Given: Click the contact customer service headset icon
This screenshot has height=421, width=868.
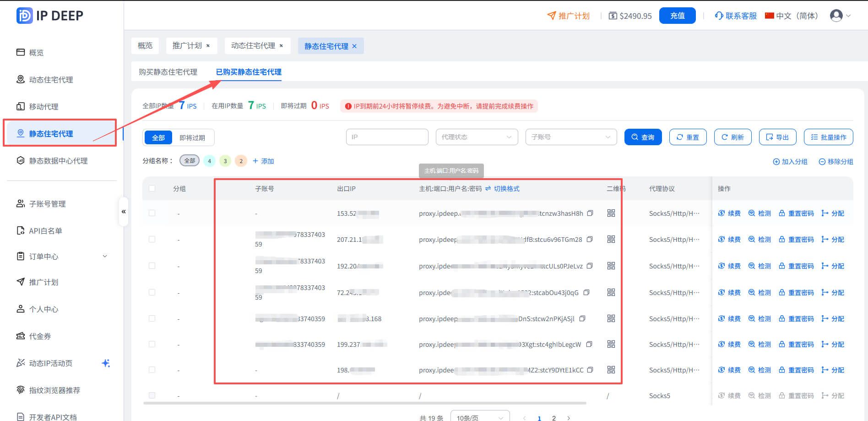Looking at the screenshot, I should [719, 16].
